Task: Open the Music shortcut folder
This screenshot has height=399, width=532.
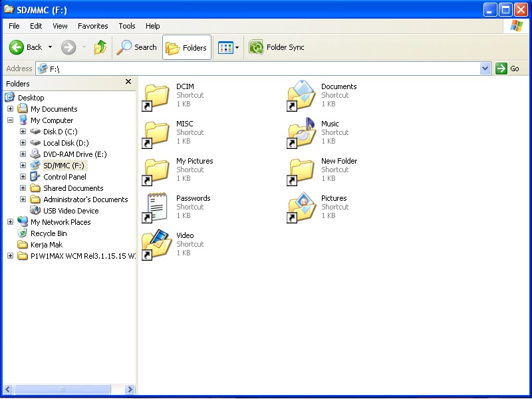Action: click(301, 132)
